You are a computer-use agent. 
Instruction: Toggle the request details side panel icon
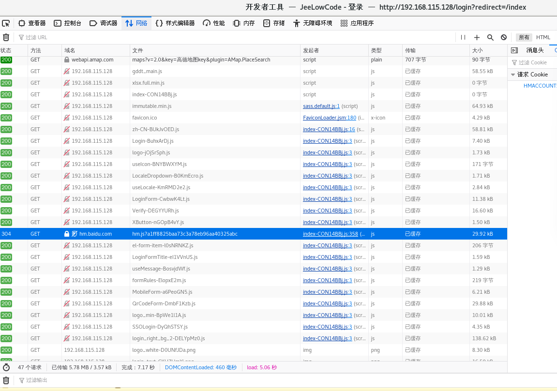click(x=514, y=50)
